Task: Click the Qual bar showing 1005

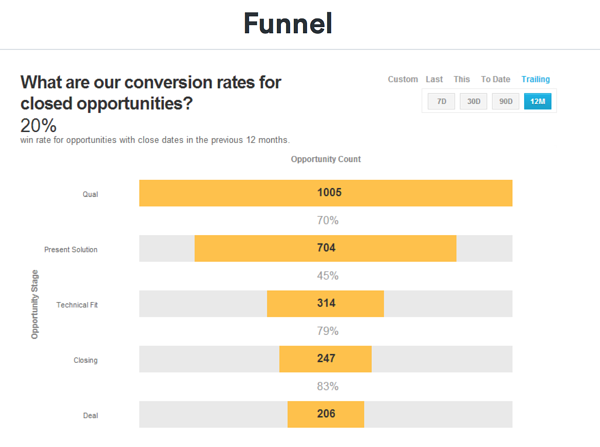Action: pyautogui.click(x=326, y=193)
